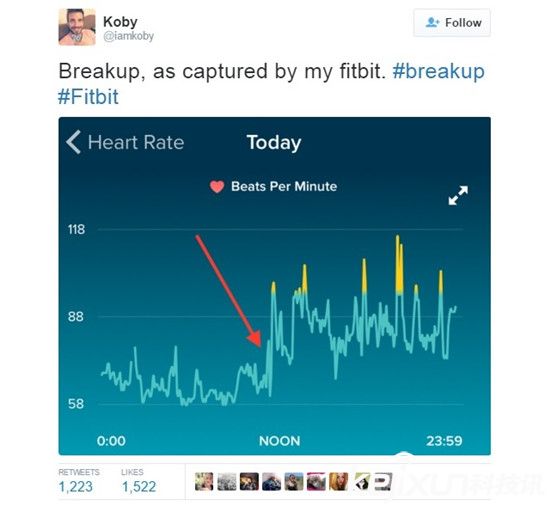Click the @iamkoby handle
The height and width of the screenshot is (506, 550).
[x=128, y=36]
